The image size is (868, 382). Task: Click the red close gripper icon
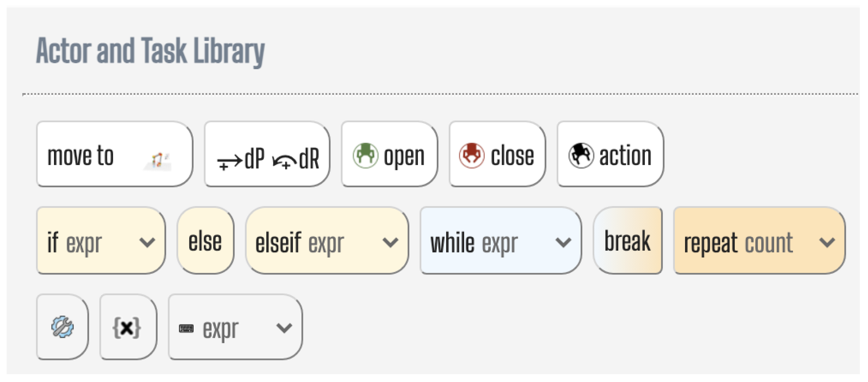pos(472,155)
